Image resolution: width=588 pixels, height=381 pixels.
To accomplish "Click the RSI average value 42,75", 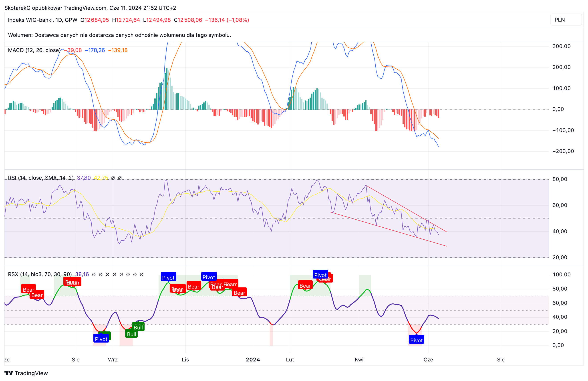I will 101,178.
